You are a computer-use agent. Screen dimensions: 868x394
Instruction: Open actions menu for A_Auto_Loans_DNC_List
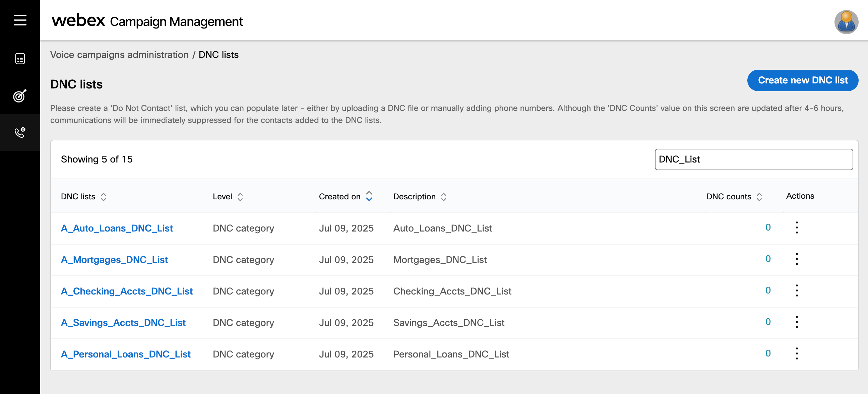coord(797,227)
